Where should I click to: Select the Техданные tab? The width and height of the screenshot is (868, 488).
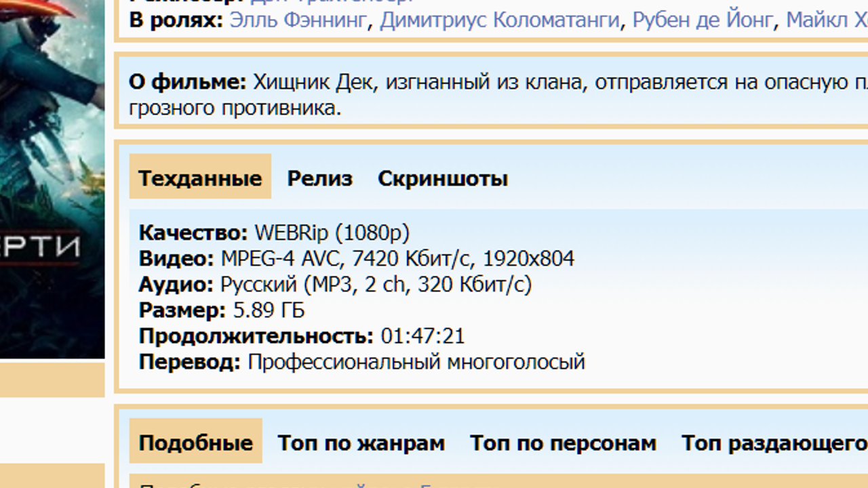pyautogui.click(x=199, y=177)
